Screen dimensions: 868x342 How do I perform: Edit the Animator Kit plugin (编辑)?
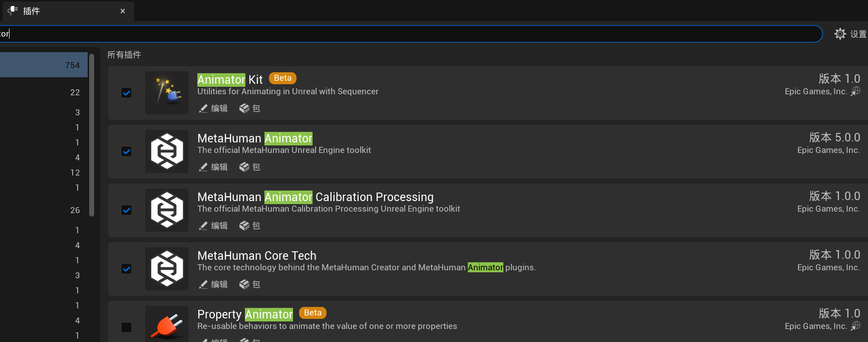click(213, 108)
